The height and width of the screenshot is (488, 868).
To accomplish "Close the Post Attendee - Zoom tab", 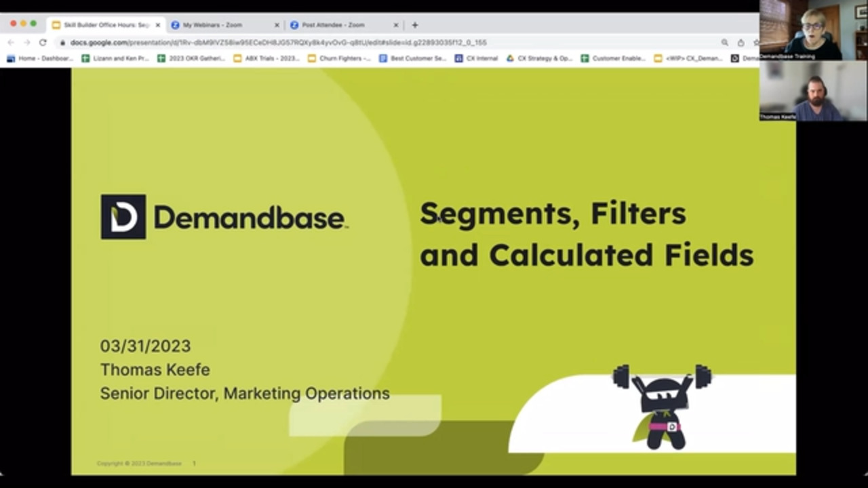I will coord(396,25).
